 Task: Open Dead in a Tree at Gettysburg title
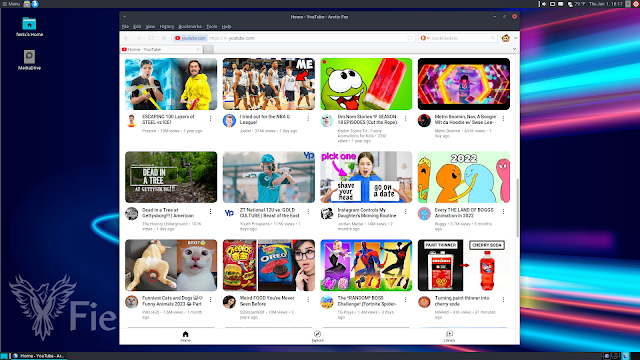click(168, 213)
